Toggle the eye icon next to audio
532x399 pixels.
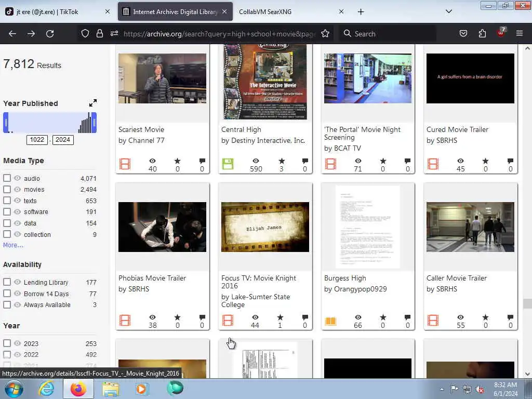[17, 178]
